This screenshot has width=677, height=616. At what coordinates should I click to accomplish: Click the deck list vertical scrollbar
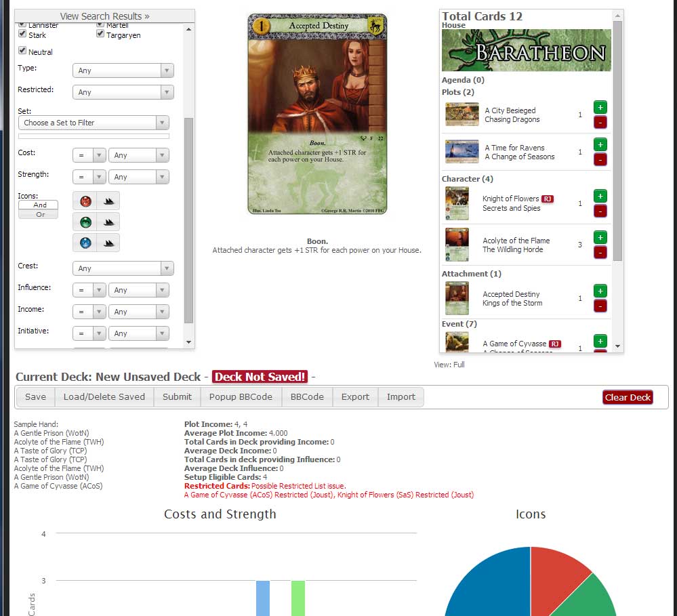617,140
